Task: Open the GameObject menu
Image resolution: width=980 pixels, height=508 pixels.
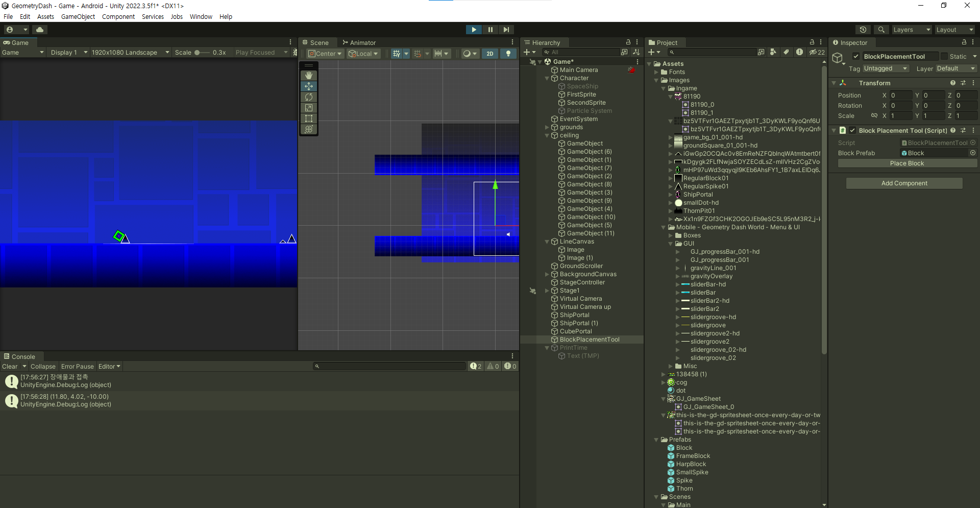Action: [x=78, y=16]
